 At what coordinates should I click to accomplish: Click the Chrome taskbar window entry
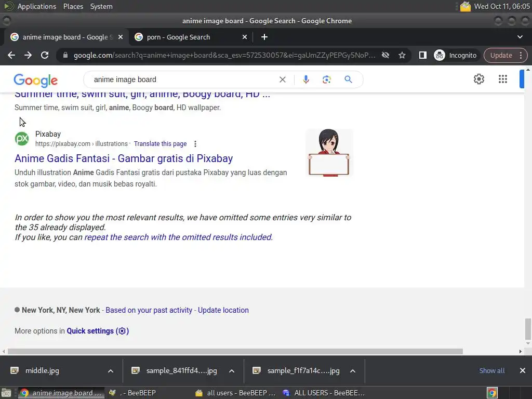[61, 393]
